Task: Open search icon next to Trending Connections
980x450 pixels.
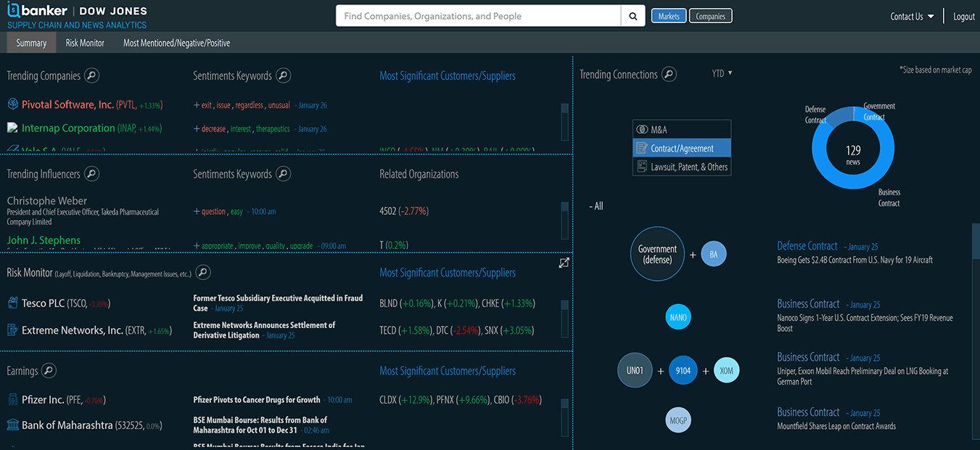Action: point(669,74)
